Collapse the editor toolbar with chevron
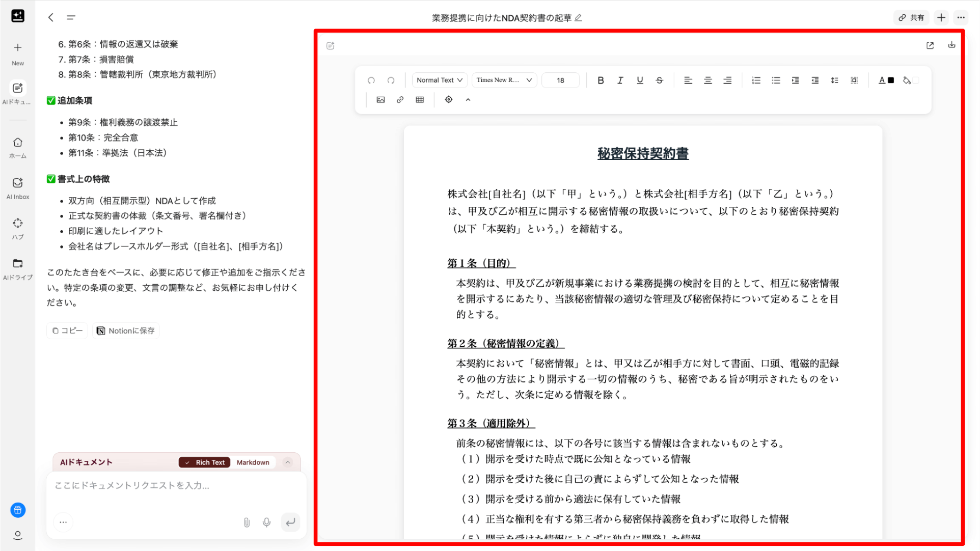The image size is (980, 551). click(468, 100)
